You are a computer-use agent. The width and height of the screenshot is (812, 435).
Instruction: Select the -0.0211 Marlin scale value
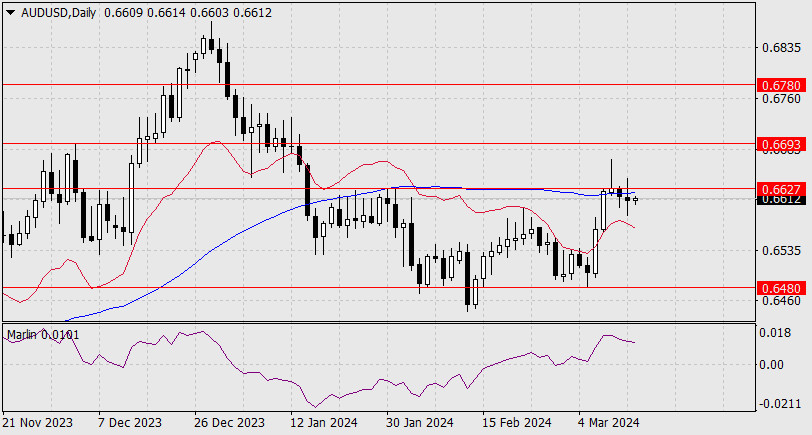pyautogui.click(x=778, y=404)
